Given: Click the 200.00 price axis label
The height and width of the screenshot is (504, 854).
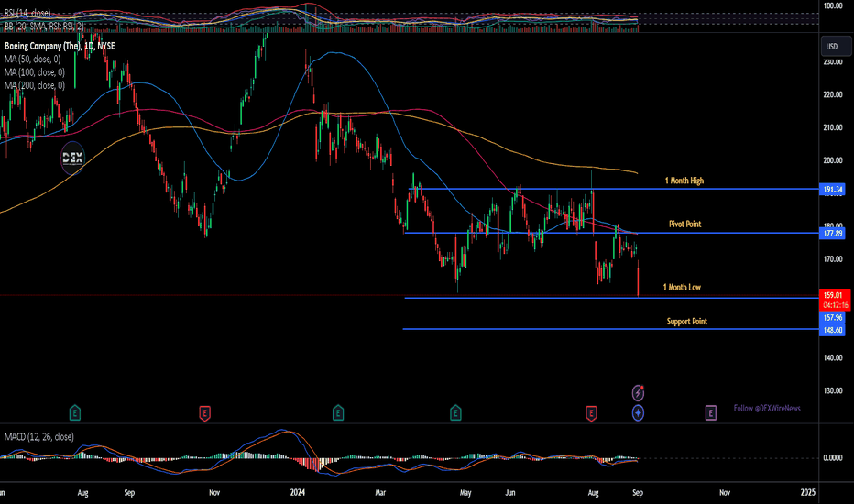Looking at the screenshot, I should coord(833,160).
